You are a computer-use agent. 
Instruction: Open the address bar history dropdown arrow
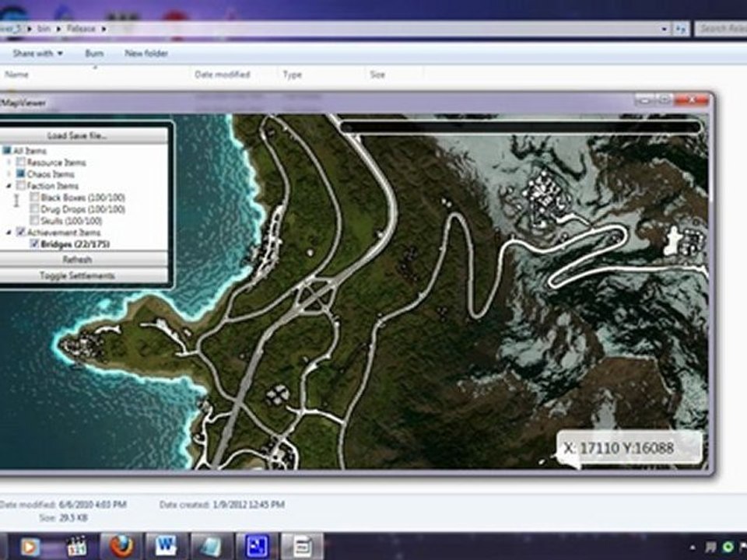click(x=664, y=29)
